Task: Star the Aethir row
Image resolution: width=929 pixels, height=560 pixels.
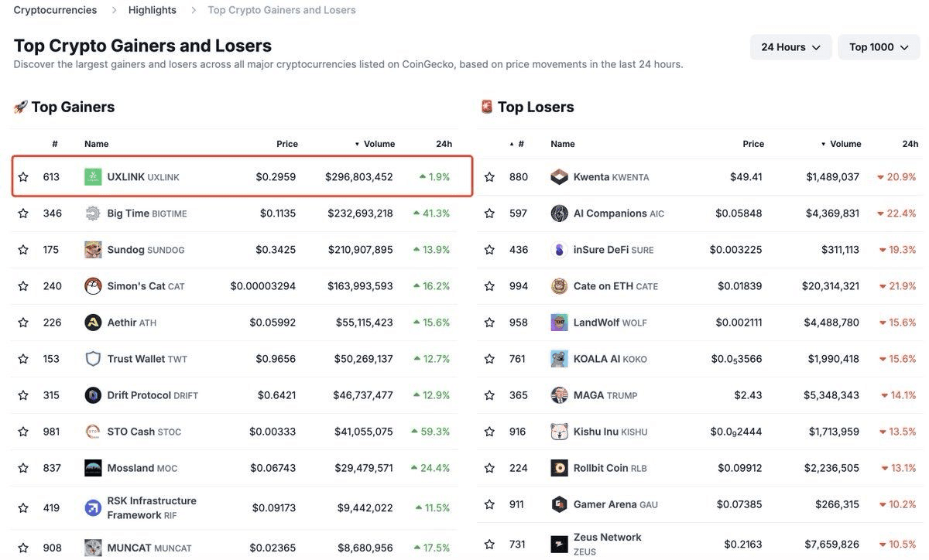Action: pyautogui.click(x=23, y=323)
